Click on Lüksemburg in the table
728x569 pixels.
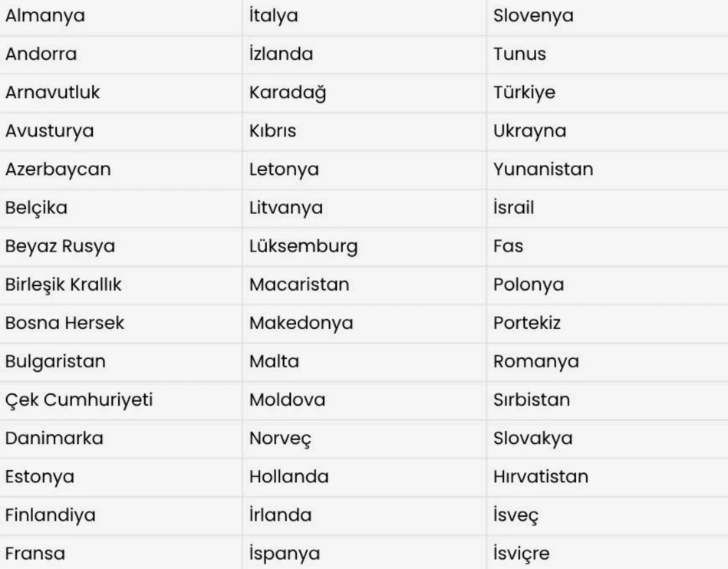304,246
